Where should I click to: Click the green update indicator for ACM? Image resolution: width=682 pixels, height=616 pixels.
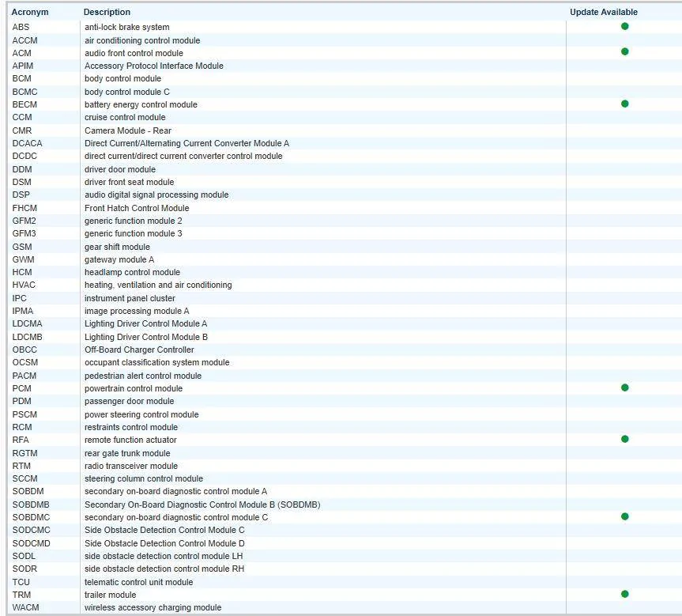(624, 52)
